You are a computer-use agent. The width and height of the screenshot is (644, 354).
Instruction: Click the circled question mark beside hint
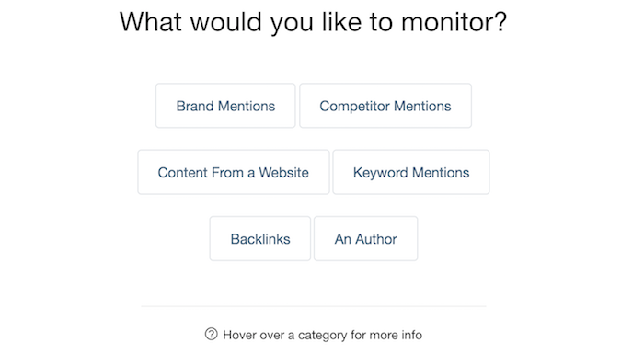tap(211, 334)
